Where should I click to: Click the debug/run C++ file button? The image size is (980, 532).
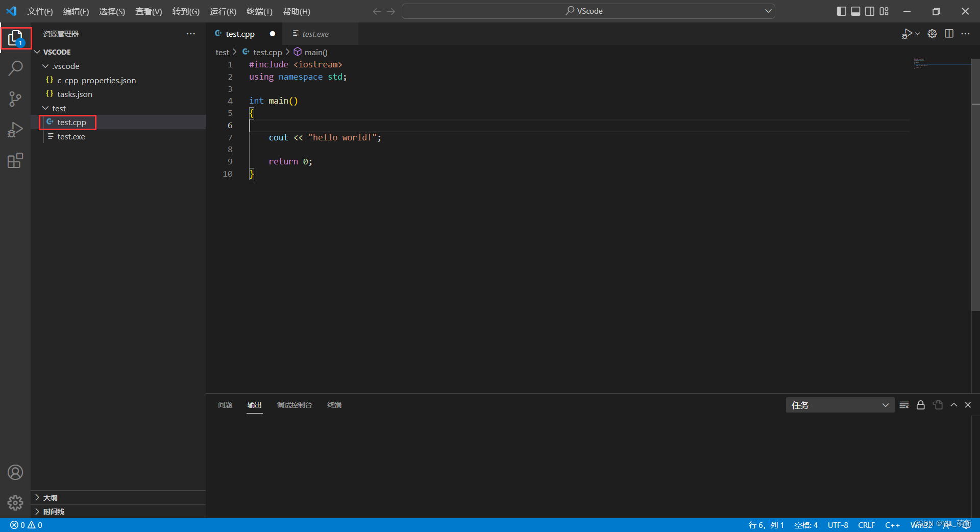tap(907, 34)
